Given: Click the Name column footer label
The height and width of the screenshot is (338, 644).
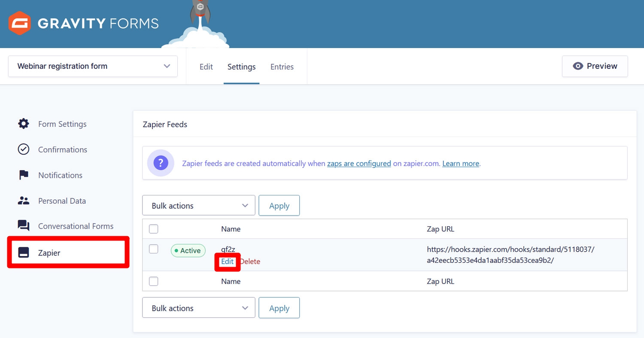Looking at the screenshot, I should point(231,281).
